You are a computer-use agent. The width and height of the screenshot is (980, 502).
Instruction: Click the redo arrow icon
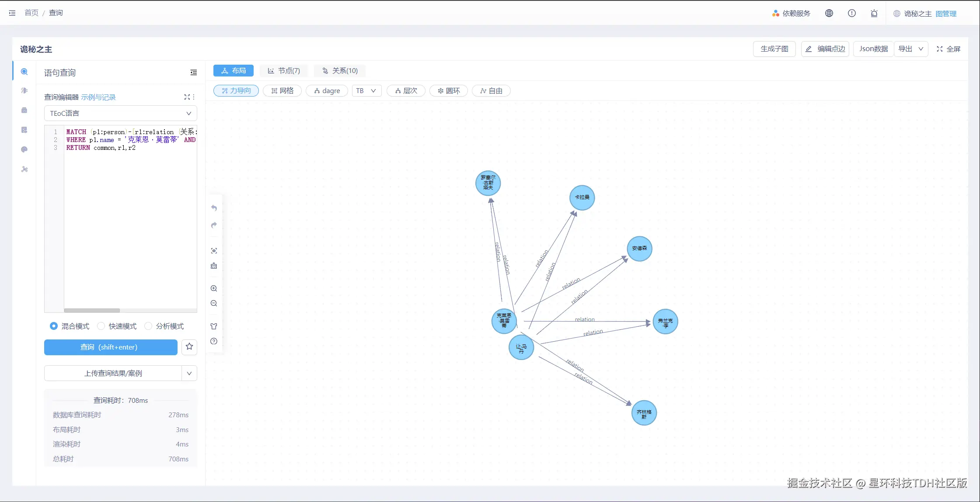(214, 225)
